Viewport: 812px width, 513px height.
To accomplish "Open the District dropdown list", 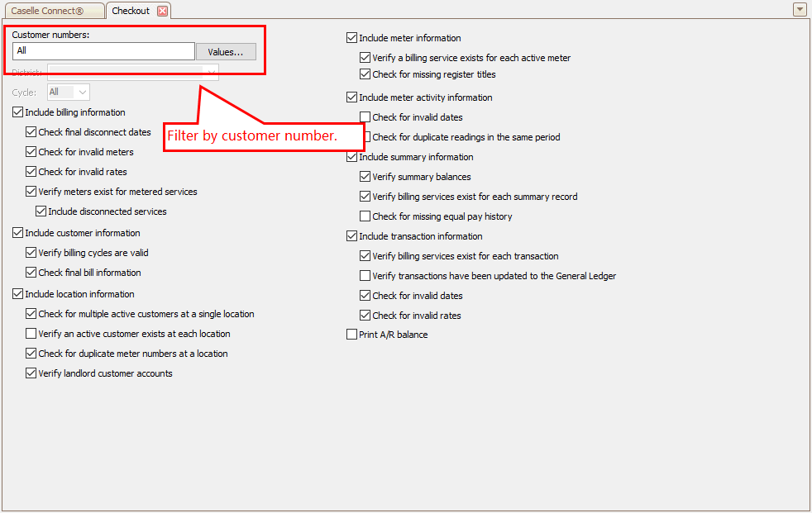I will [211, 73].
